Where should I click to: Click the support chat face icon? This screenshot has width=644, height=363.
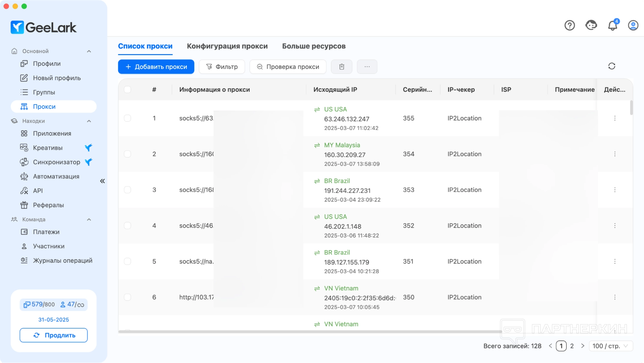point(591,25)
